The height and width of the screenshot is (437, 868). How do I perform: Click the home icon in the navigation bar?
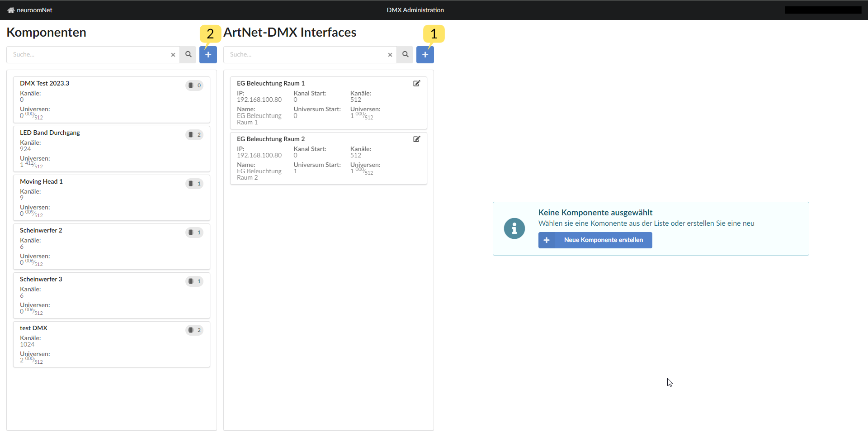[10, 10]
